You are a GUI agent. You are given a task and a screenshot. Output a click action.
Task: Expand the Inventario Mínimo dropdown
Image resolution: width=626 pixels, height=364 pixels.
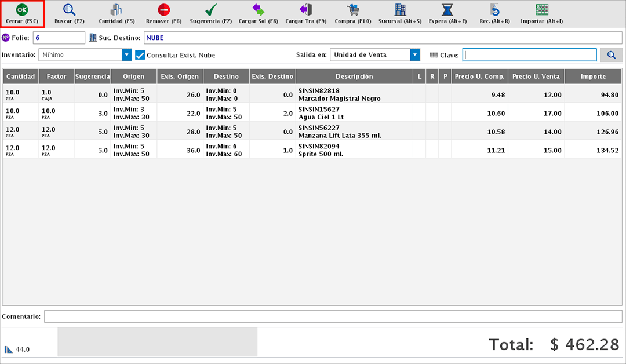pos(126,55)
